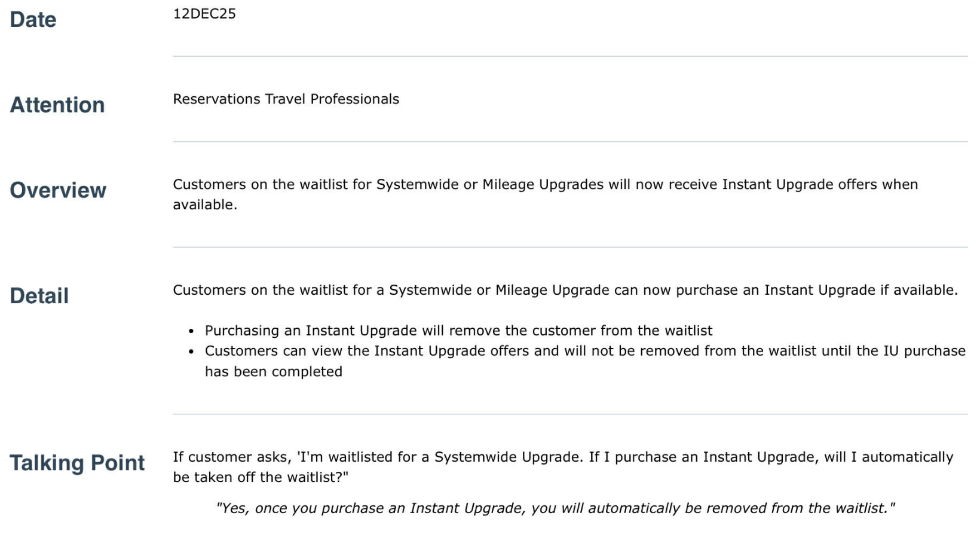Click the 'has been completed' line of text
Screen dimensions: 980x534
274,372
